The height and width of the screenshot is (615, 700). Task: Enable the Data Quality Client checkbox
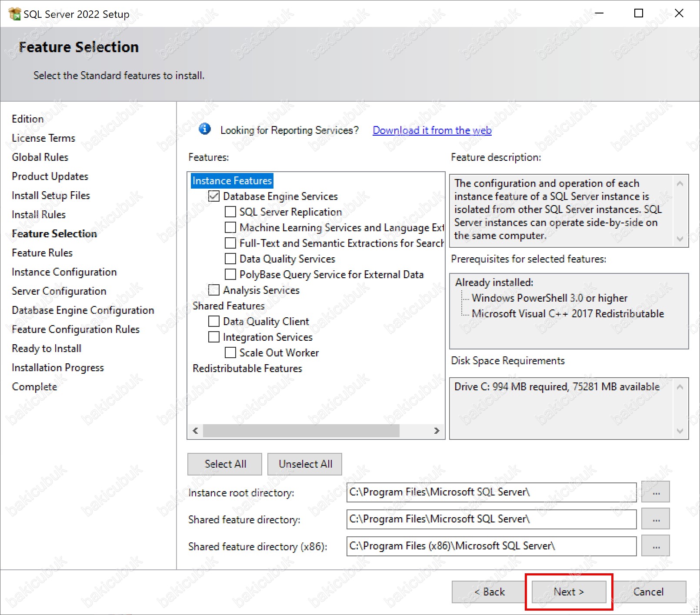pos(214,321)
